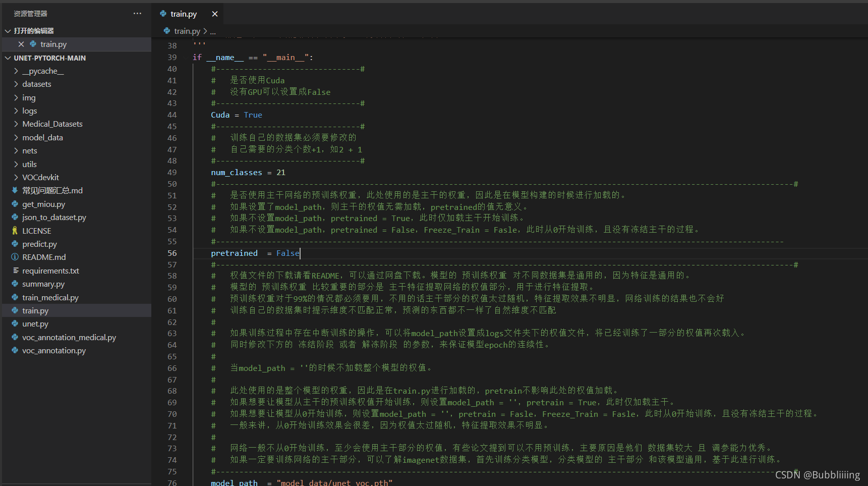Screen dimensions: 868x486
Task: Open the Explorer more actions ellipsis menu
Action: coord(137,14)
